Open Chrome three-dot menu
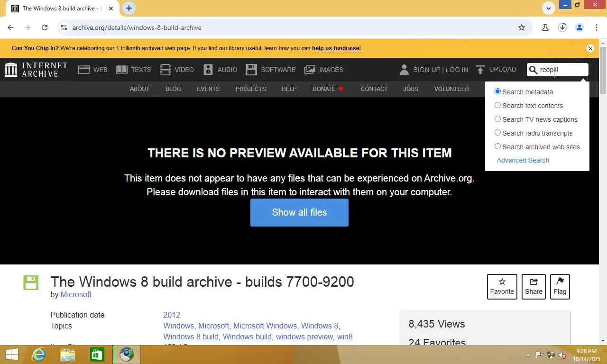This screenshot has width=607, height=364. pos(597,27)
